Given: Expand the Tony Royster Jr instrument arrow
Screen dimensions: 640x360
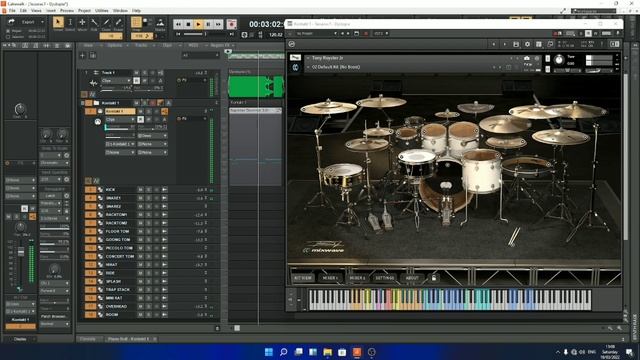Looking at the screenshot, I should 308,58.
